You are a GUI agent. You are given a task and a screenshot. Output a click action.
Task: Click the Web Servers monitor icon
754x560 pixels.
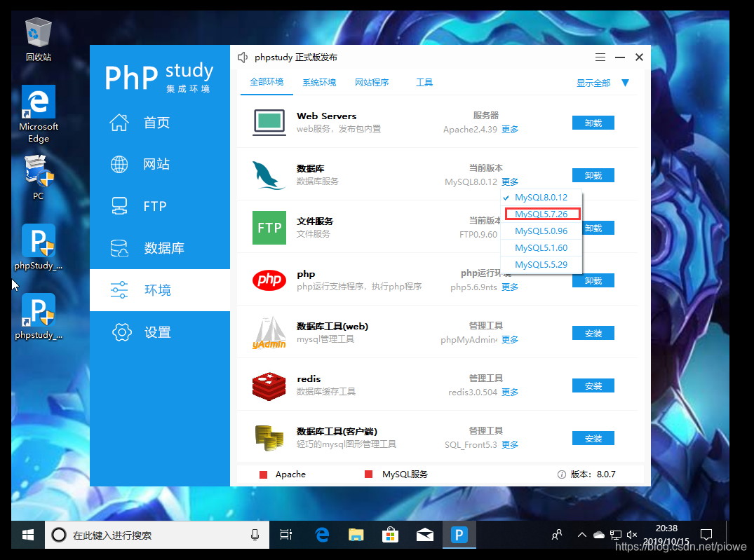tap(269, 123)
